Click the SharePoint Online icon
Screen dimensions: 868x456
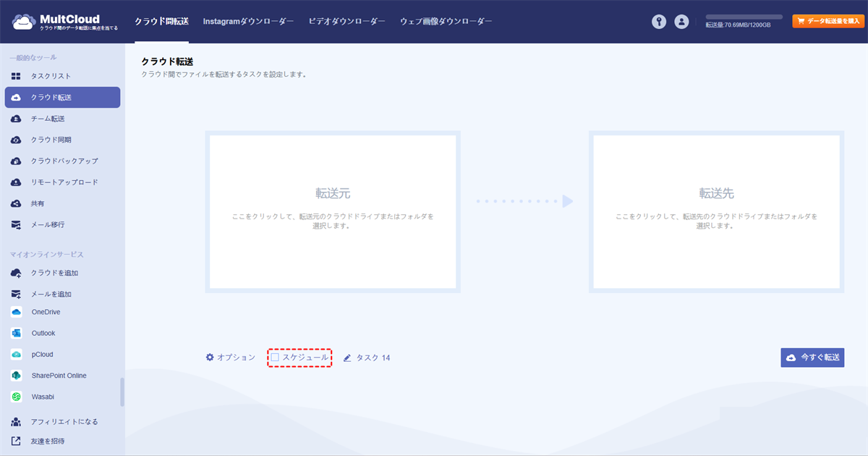tap(17, 376)
